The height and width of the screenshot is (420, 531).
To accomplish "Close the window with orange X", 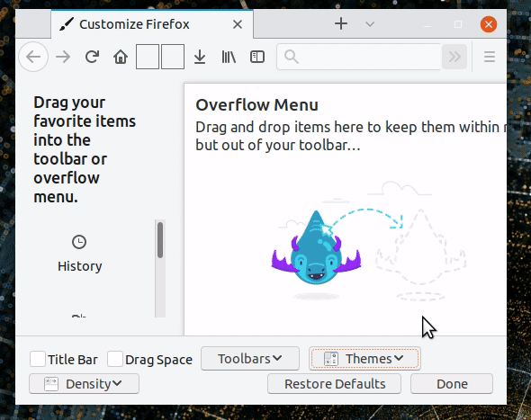I will pyautogui.click(x=489, y=24).
